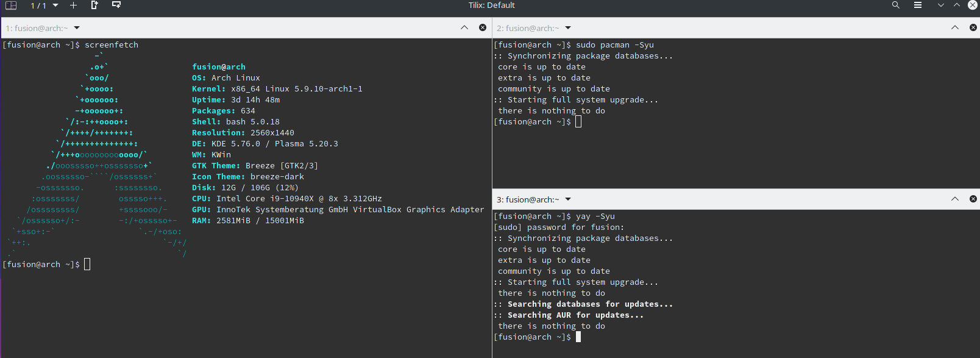
Task: Click 'Starting full system upgrade...' in terminal 3
Action: point(583,282)
